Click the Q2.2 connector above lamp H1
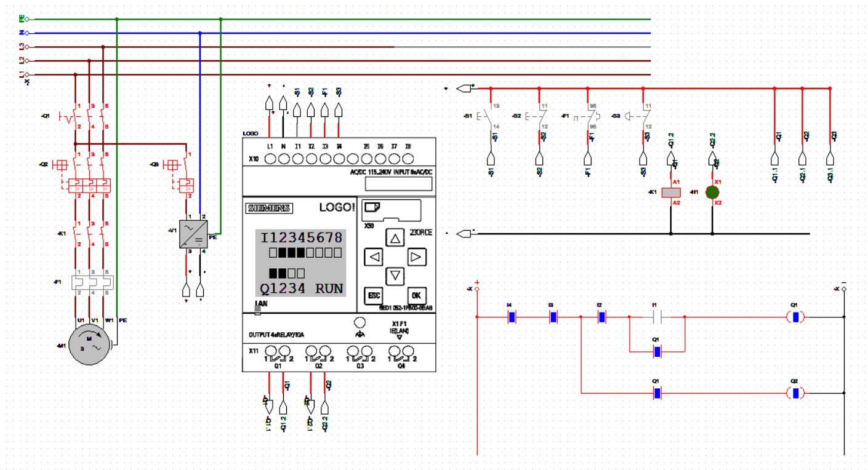 [x=712, y=160]
